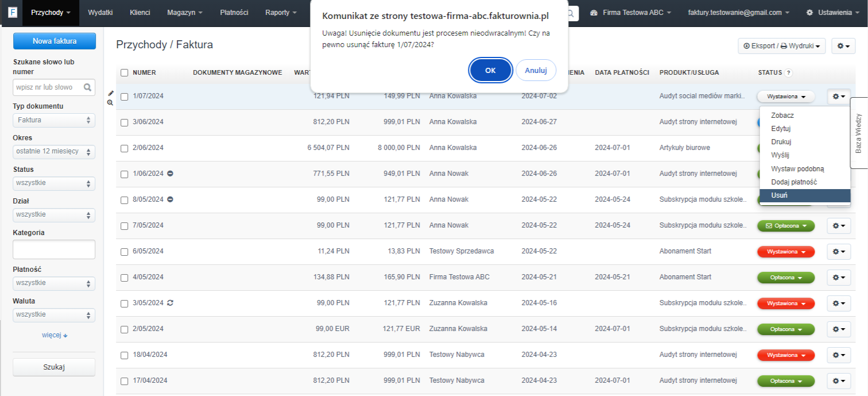Screen dimensions: 868x396
Task: Open gear menu for invoice 4/05/2024
Action: [839, 278]
